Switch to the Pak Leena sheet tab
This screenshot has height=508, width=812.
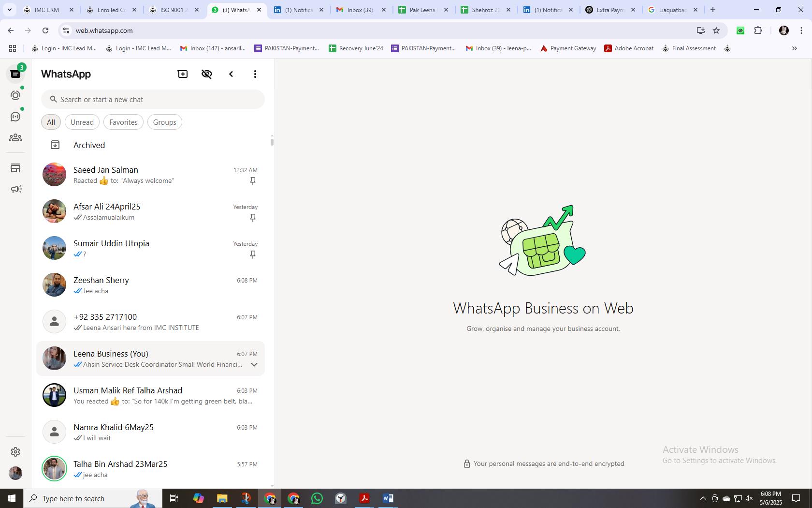pyautogui.click(x=423, y=10)
